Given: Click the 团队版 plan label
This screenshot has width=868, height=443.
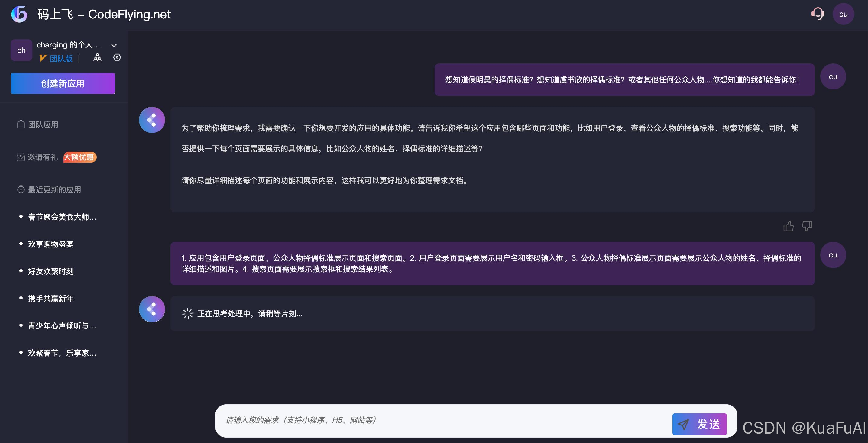Looking at the screenshot, I should tap(61, 59).
